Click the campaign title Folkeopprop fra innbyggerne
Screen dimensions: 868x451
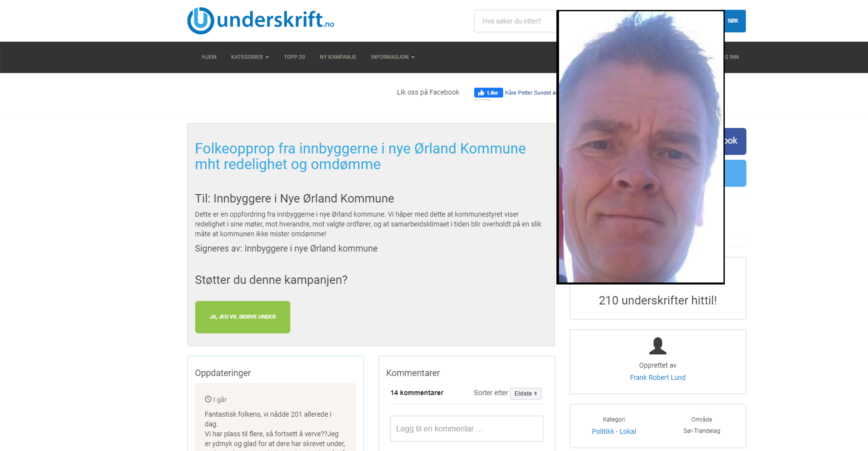(360, 156)
